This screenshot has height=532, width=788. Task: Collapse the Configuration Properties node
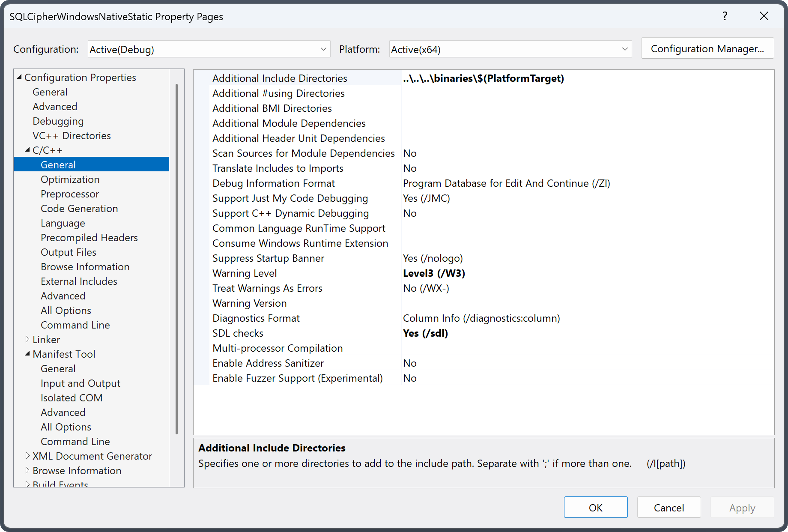coord(19,77)
